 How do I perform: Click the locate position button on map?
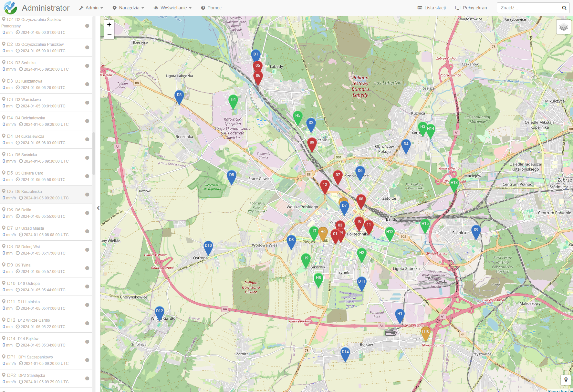pyautogui.click(x=566, y=380)
